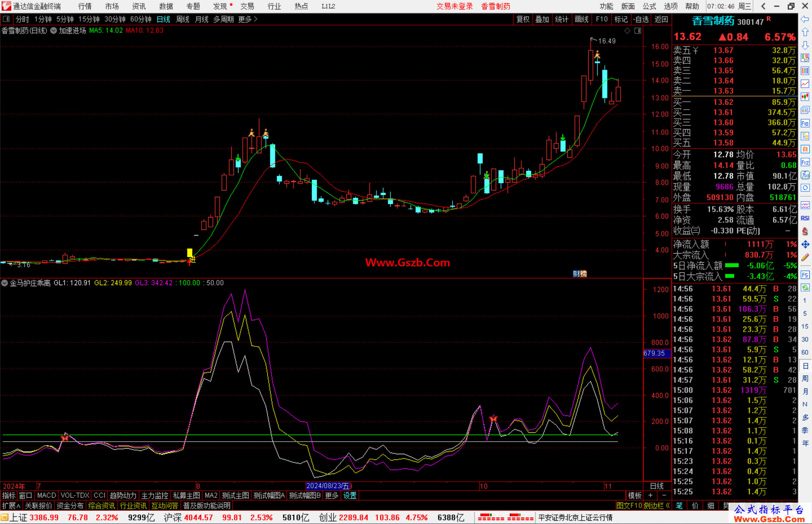Click the 5日大宗流入 green bar
Viewport: 812px width, 524px height.
point(729,276)
